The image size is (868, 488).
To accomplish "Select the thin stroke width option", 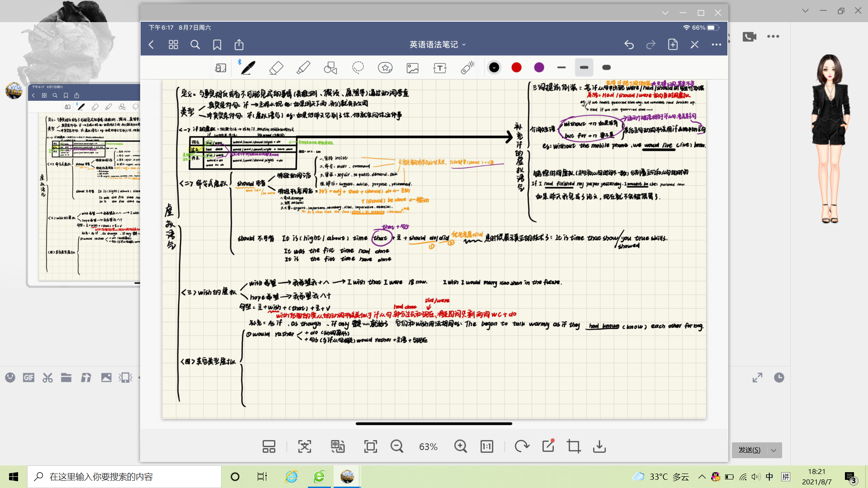I will (561, 67).
